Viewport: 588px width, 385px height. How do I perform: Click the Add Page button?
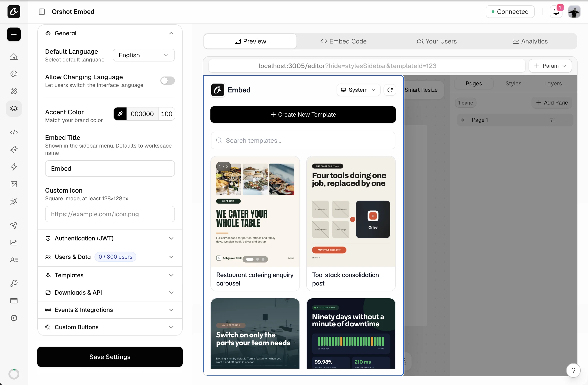point(552,103)
